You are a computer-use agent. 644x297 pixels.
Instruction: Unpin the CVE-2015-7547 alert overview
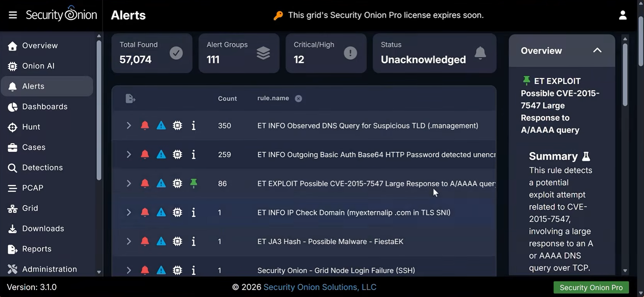193,184
